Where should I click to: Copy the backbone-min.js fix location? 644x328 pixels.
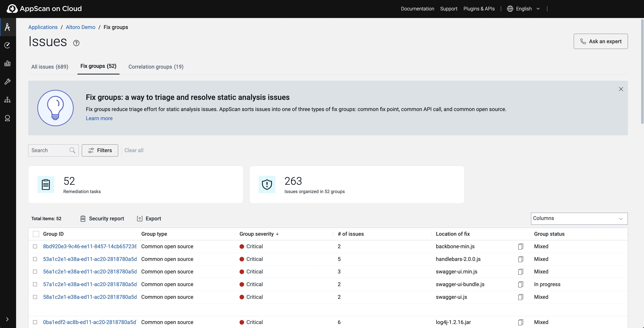pos(521,247)
